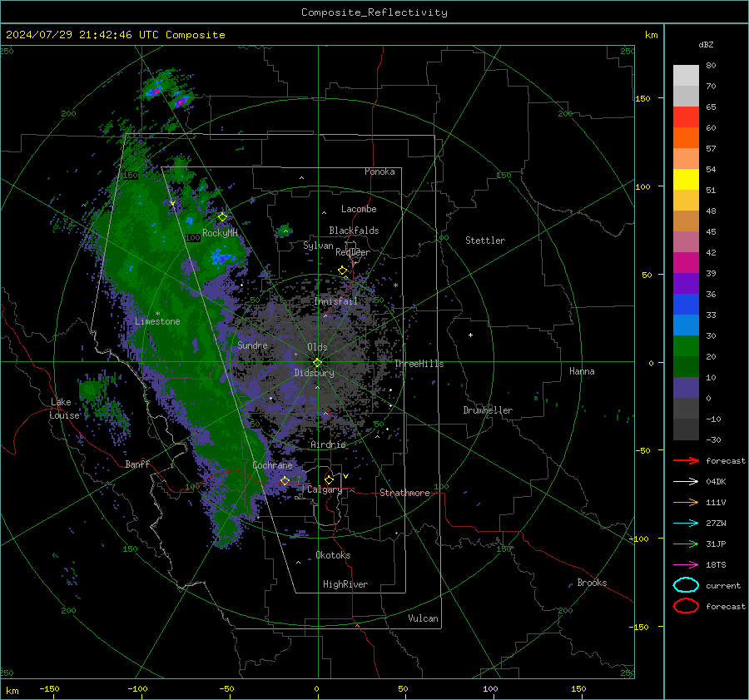Select the blue 36–33 dBZ color swatch
The image size is (749, 700).
click(686, 305)
